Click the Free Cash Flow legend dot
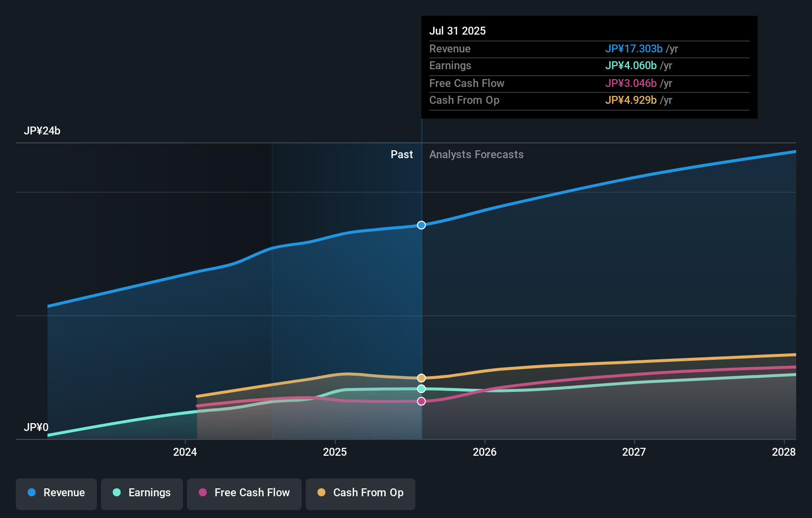This screenshot has height=518, width=812. [203, 493]
